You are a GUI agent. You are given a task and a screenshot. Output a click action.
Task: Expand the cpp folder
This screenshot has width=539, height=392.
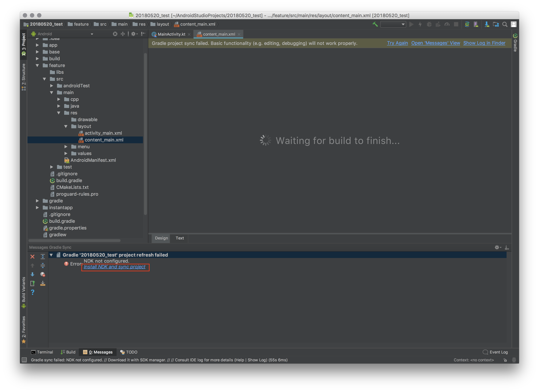[59, 99]
